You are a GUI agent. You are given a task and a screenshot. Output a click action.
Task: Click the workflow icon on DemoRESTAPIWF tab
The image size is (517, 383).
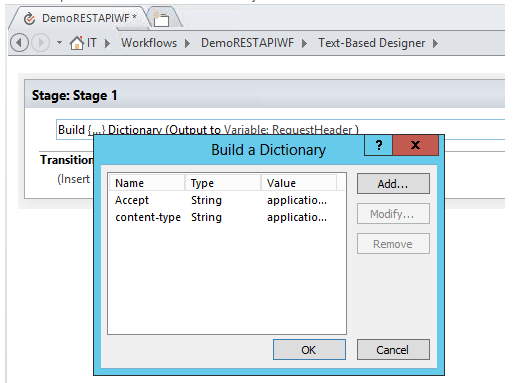tap(29, 19)
